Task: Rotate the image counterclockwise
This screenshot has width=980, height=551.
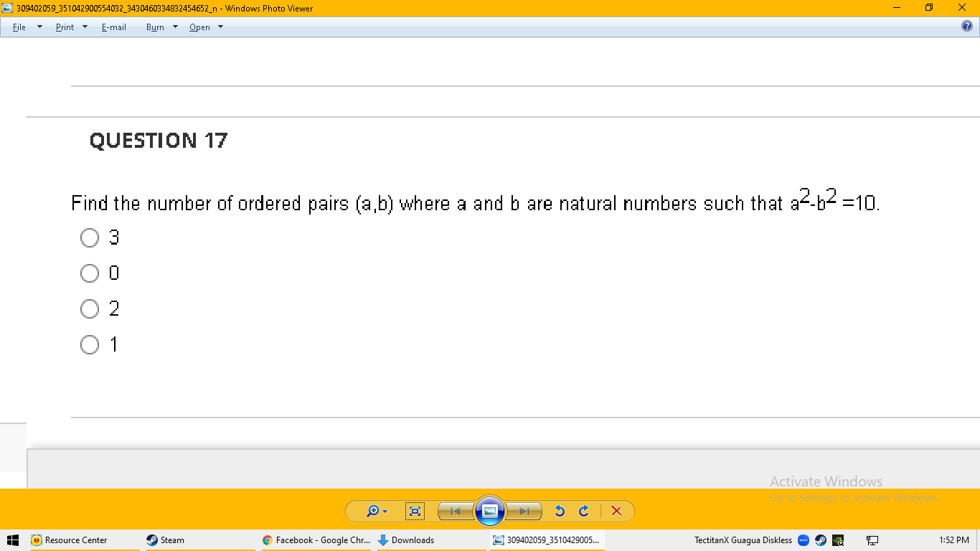Action: tap(560, 511)
